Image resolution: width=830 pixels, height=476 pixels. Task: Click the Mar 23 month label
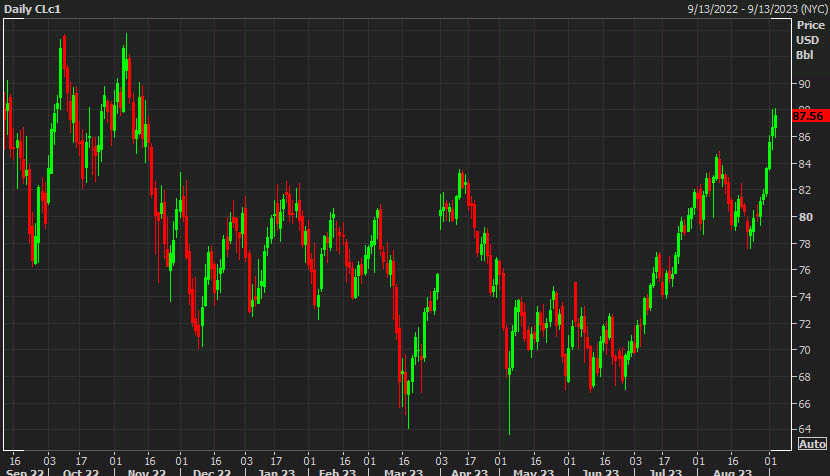click(x=403, y=472)
